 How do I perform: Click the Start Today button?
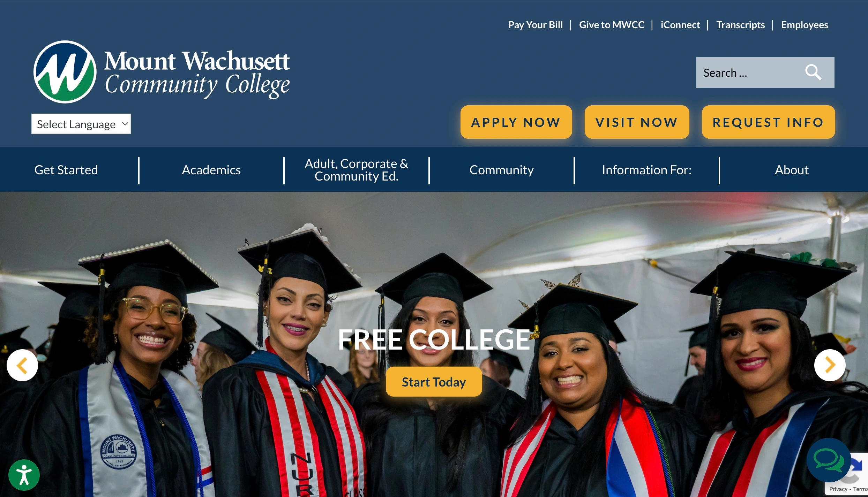click(434, 382)
